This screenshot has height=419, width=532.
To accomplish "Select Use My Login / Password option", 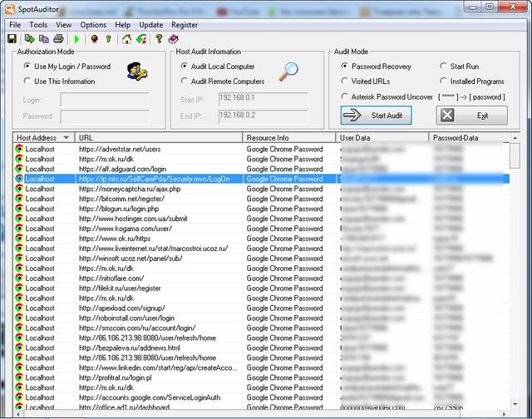I will [x=27, y=66].
